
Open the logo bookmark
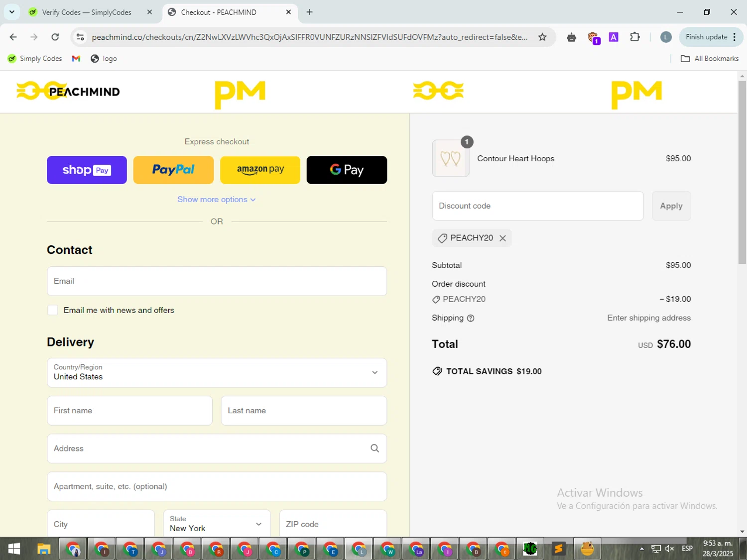point(104,58)
